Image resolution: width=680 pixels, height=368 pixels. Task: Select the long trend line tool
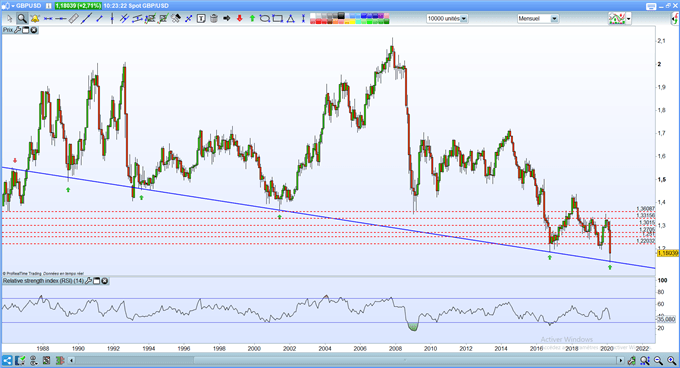pyautogui.click(x=86, y=19)
